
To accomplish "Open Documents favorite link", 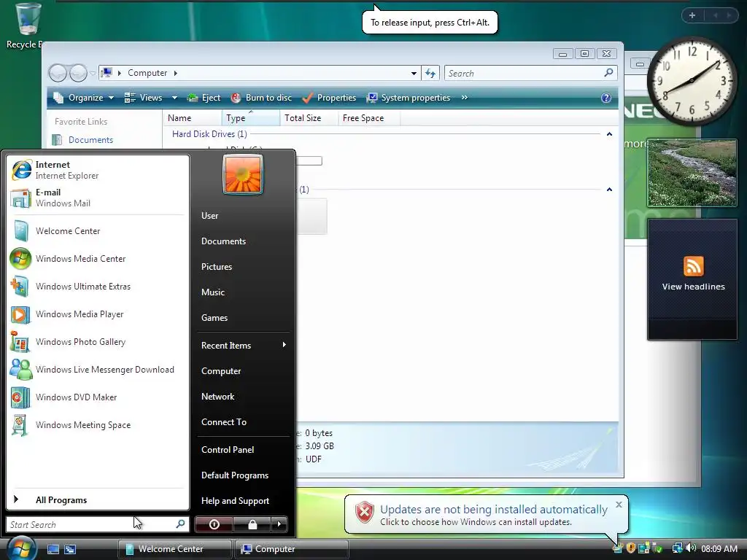I will [x=90, y=140].
